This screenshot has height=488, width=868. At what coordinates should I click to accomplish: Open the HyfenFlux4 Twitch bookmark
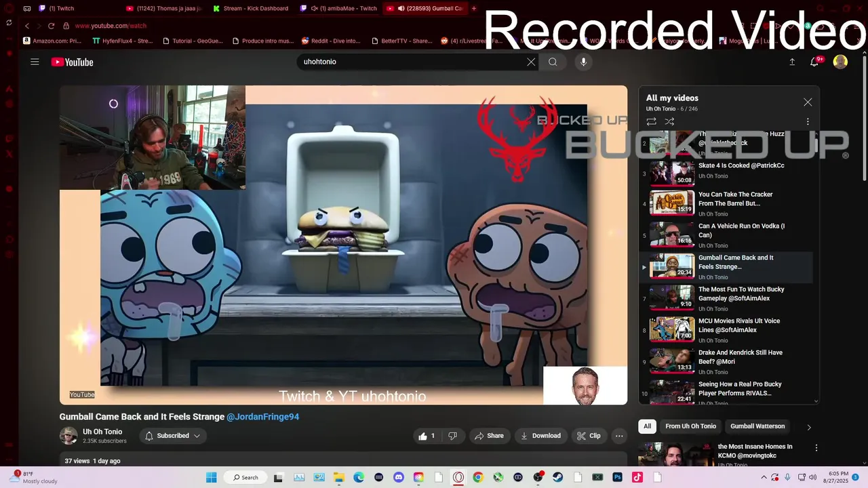coord(123,41)
